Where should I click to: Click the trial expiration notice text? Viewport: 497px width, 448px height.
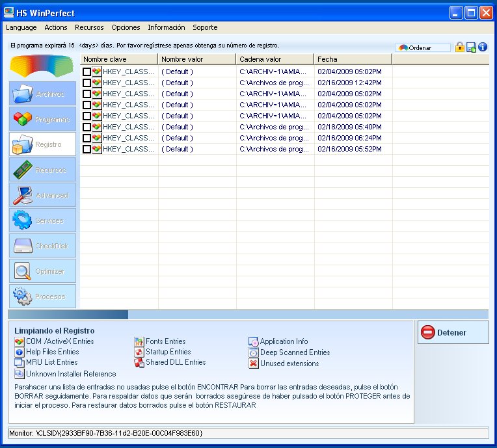click(x=145, y=46)
